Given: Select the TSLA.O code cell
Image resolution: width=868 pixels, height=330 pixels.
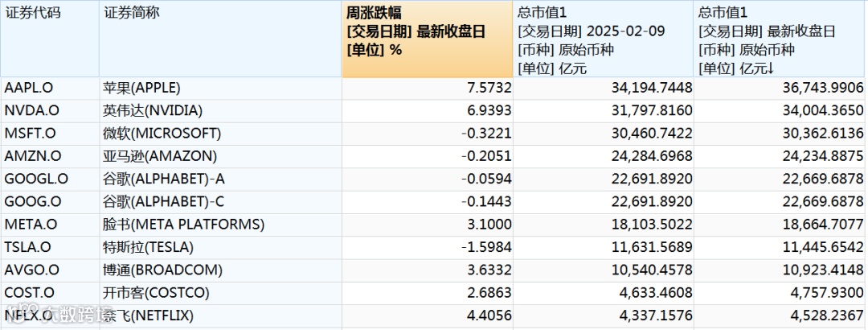Looking at the screenshot, I should click(x=50, y=247).
